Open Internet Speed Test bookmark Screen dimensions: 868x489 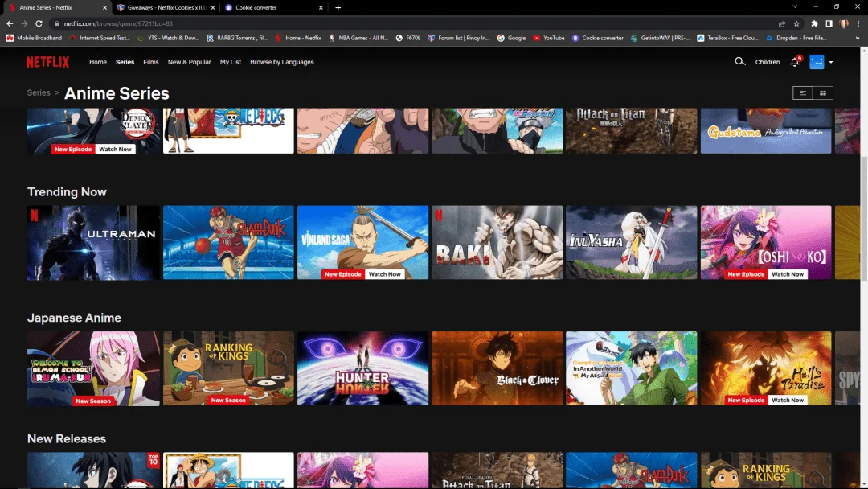100,38
